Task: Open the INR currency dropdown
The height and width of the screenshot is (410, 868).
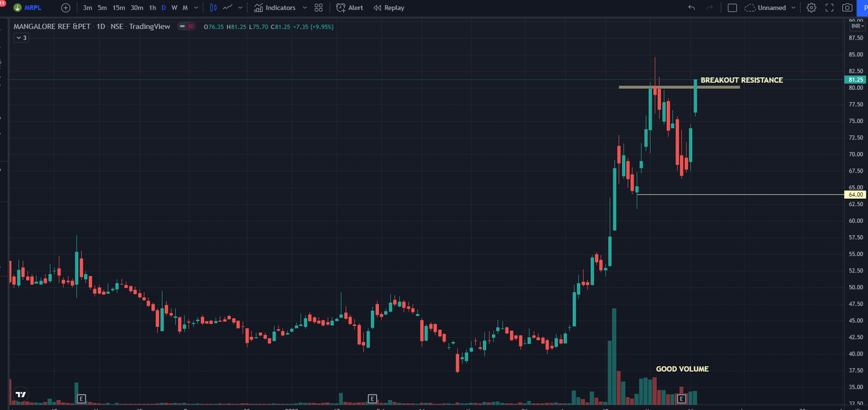Action: (857, 26)
